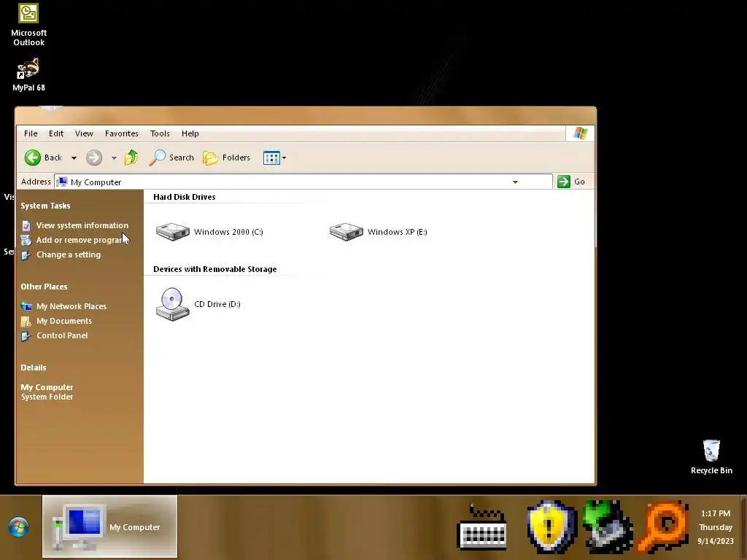Viewport: 747px width, 560px height.
Task: Click the orange magnifier tray icon
Action: 663,526
